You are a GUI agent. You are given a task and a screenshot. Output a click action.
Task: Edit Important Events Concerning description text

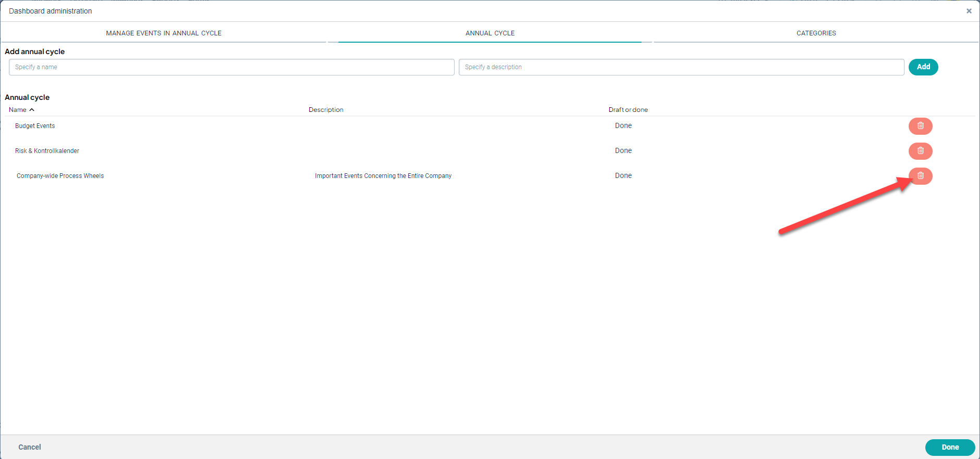click(x=383, y=176)
